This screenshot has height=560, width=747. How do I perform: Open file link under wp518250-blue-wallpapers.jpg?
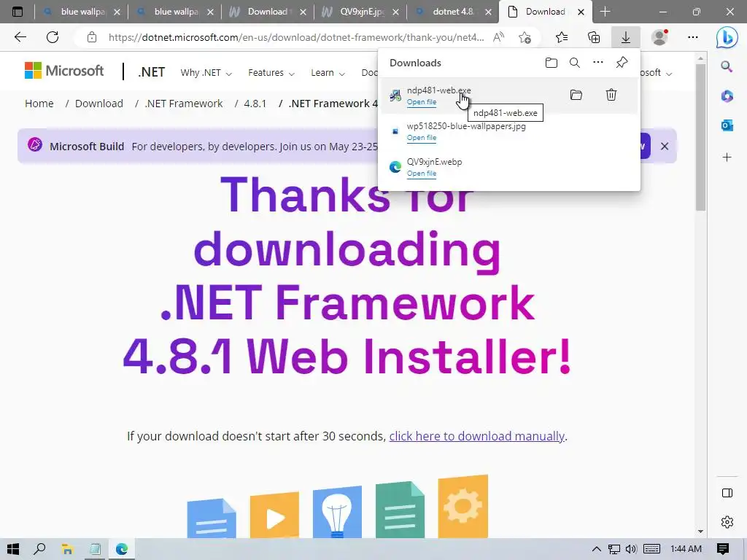pyautogui.click(x=422, y=138)
